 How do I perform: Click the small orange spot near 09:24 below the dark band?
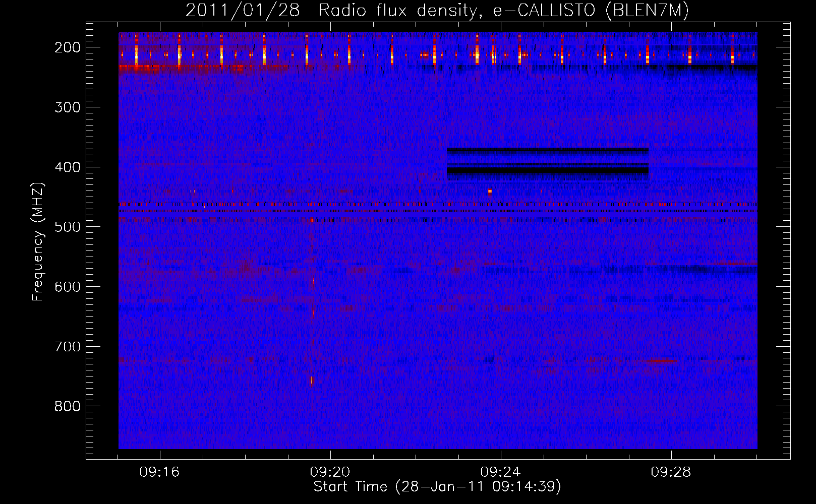coord(490,192)
